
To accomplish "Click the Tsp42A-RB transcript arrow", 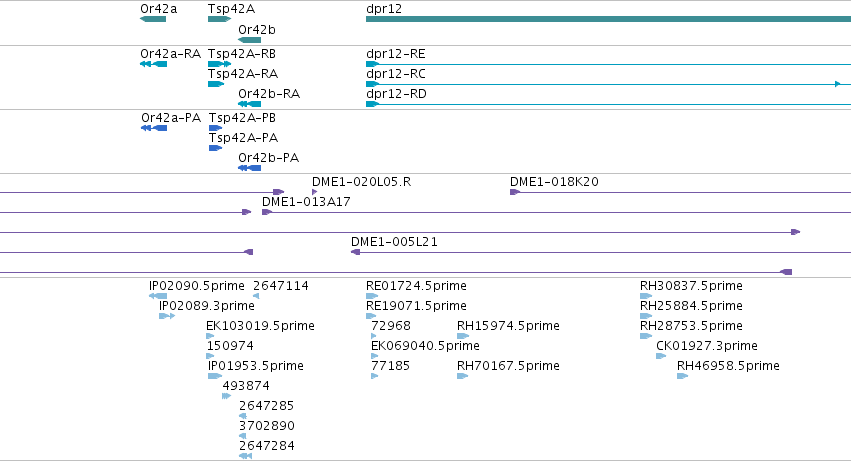I will tap(220, 64).
